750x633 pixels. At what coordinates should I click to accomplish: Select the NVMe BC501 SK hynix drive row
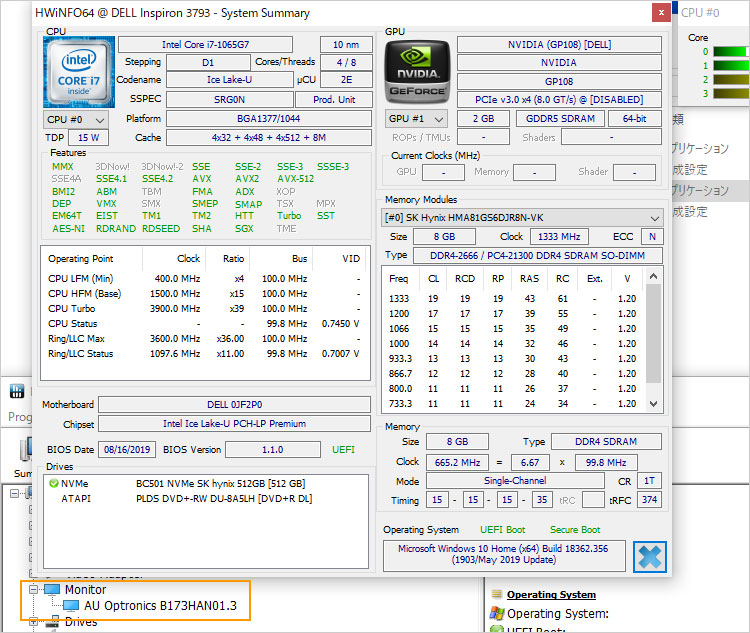[x=206, y=483]
